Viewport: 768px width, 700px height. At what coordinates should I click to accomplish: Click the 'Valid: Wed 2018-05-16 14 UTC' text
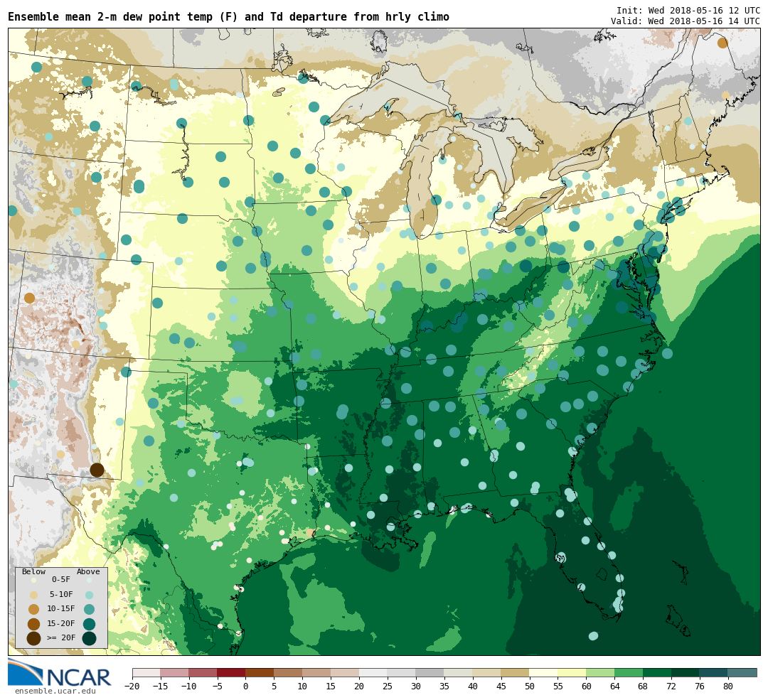tap(686, 21)
